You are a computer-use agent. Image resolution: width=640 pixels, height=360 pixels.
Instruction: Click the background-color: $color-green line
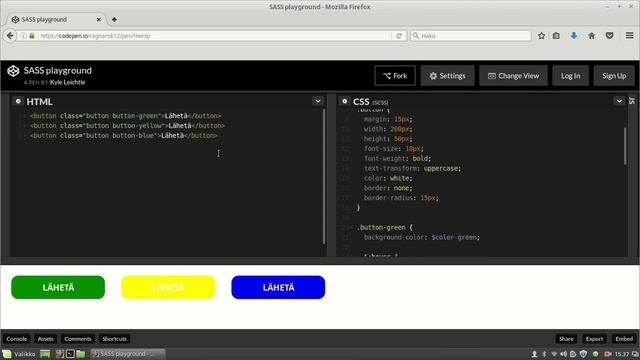point(422,237)
